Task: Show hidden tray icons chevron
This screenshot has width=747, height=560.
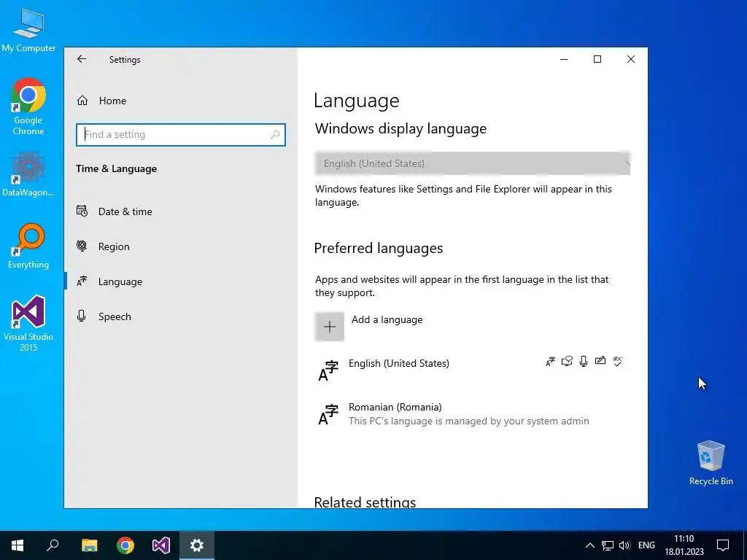Action: click(589, 545)
